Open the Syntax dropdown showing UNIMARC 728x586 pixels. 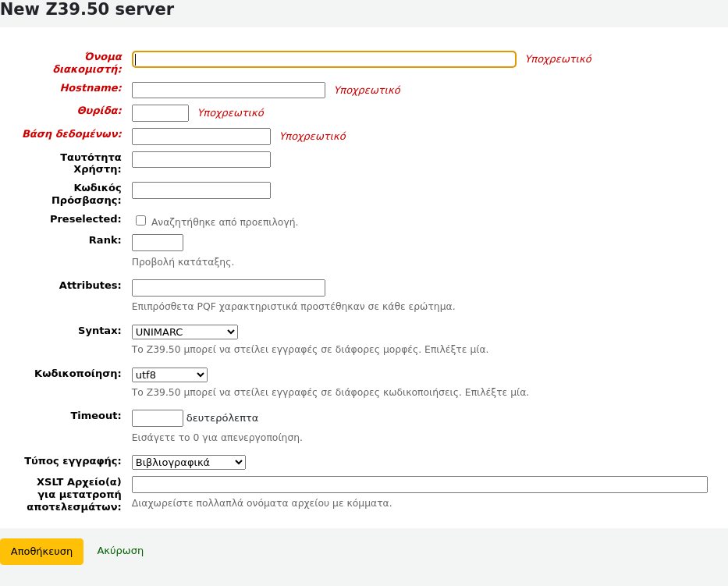[x=184, y=332]
